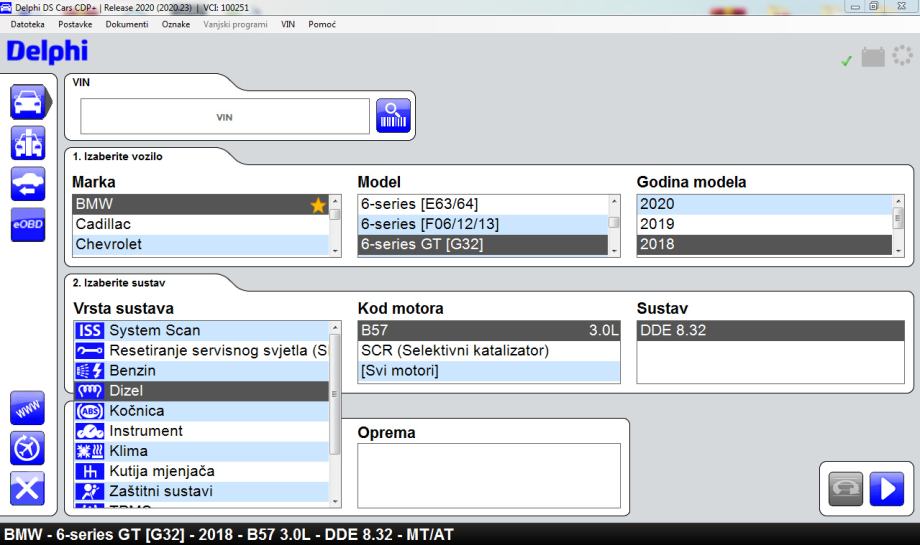The image size is (920, 545).
Task: Open the Pomoć menu
Action: point(322,24)
